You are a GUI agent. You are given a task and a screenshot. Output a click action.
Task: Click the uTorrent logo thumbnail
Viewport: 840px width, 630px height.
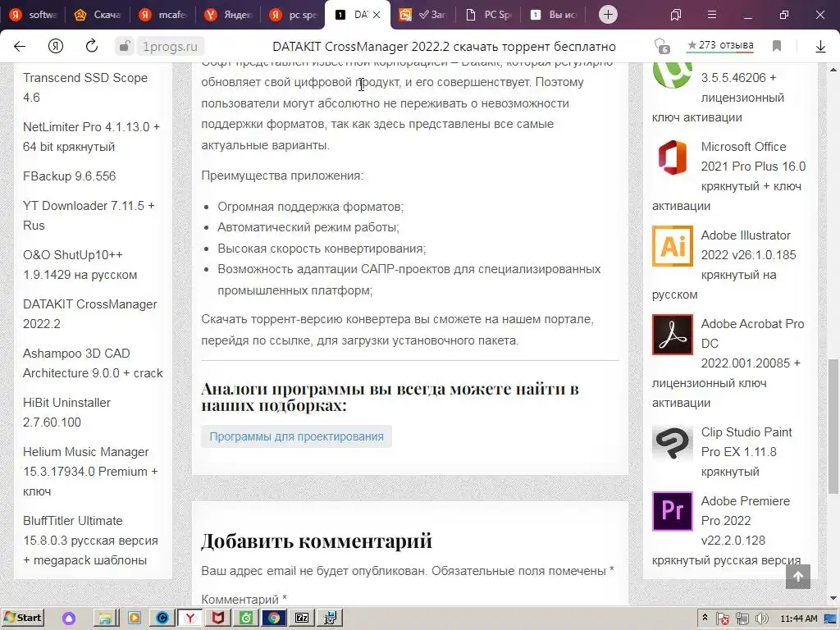[673, 75]
